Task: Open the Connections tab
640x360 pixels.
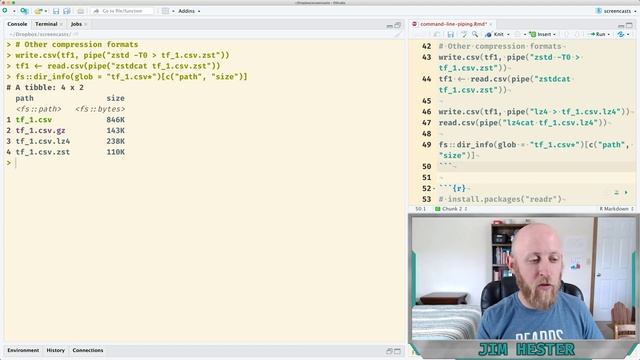Action: [88, 350]
